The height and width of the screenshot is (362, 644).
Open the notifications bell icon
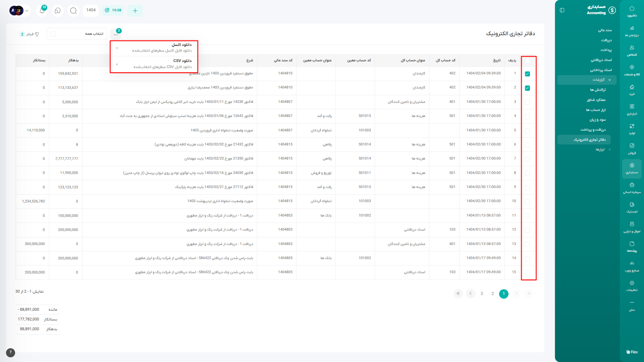(42, 10)
